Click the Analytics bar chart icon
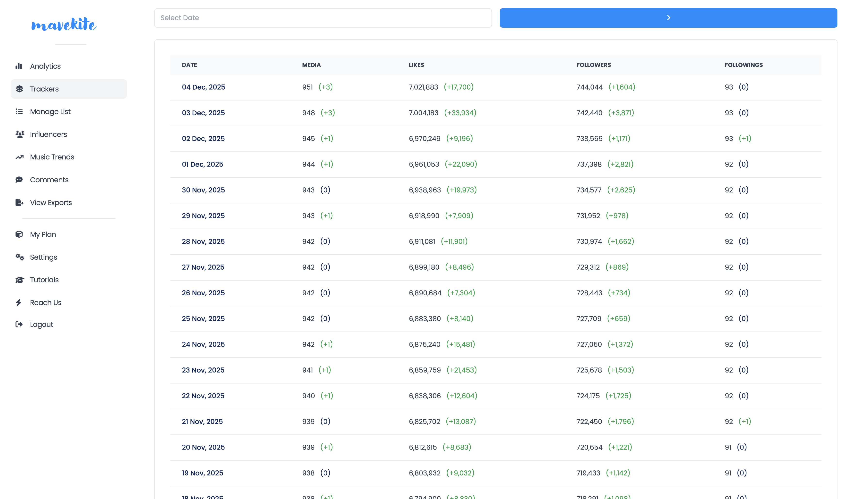The height and width of the screenshot is (499, 868). coord(19,66)
